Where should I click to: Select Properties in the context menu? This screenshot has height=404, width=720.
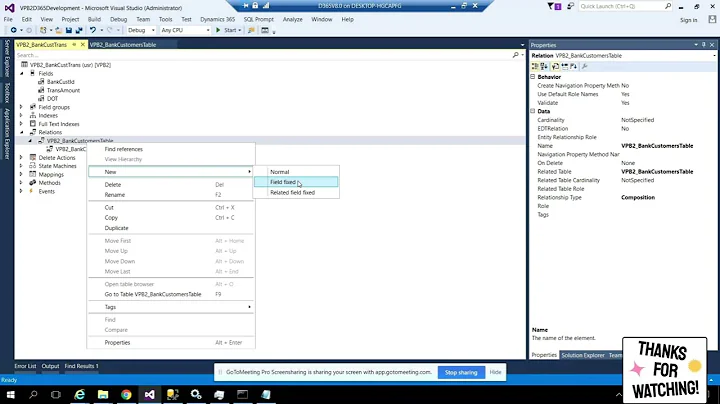171,342
